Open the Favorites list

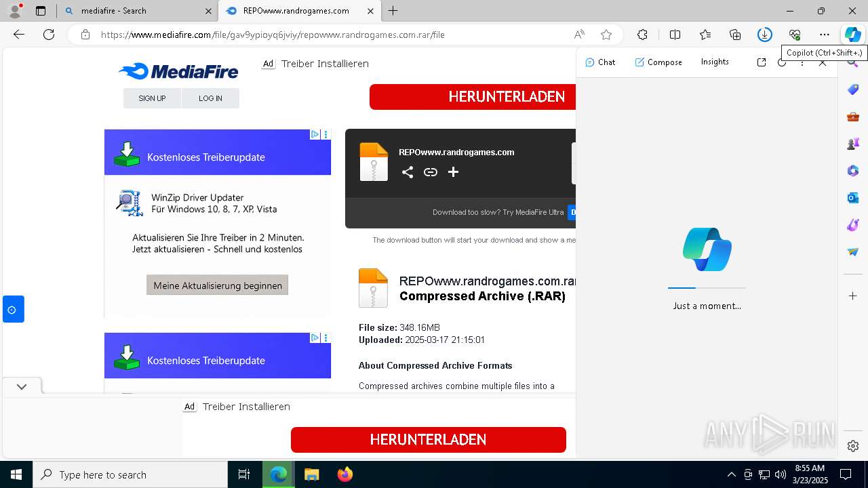(705, 35)
